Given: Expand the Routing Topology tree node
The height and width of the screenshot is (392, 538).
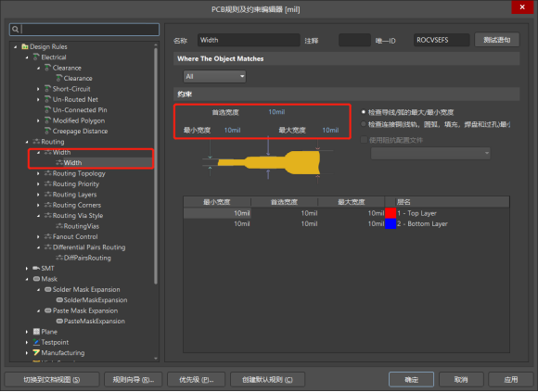Looking at the screenshot, I should 38,173.
